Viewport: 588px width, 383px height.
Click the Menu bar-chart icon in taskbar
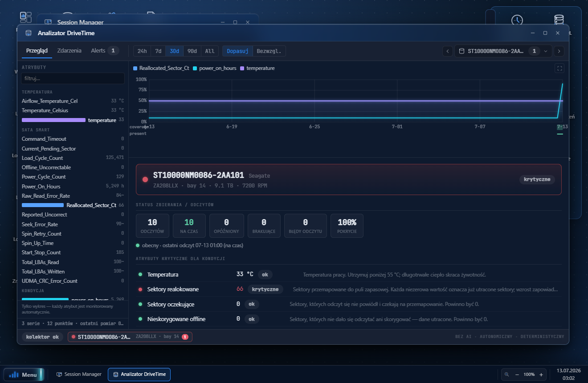[x=14, y=375]
